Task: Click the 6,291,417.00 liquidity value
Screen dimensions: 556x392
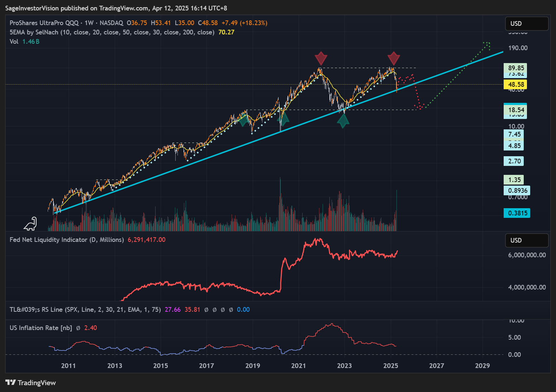Action: point(147,240)
